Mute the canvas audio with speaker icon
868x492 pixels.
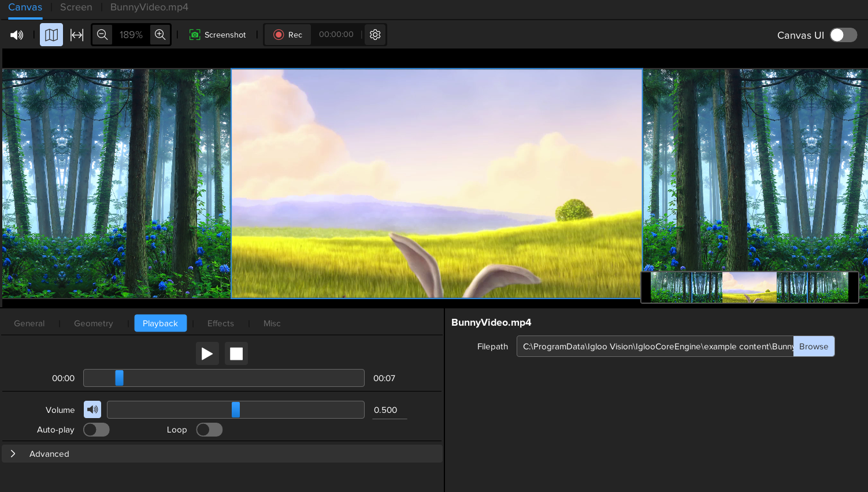point(17,35)
